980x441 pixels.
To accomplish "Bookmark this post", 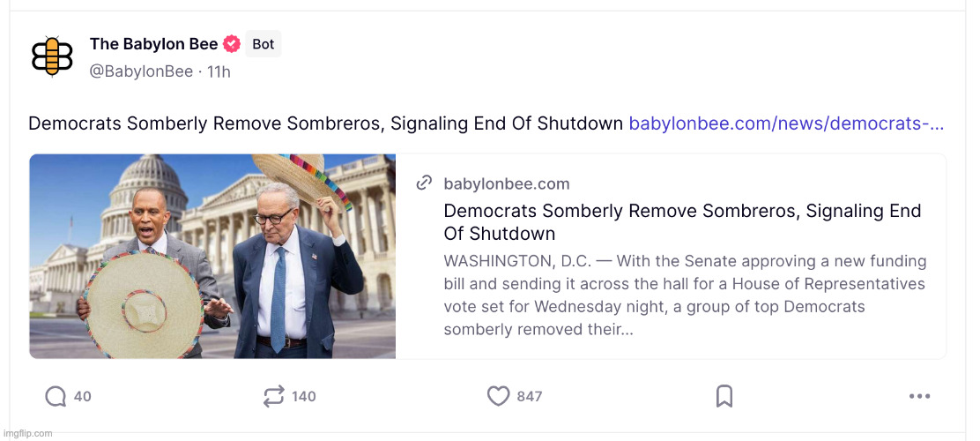I will click(724, 397).
